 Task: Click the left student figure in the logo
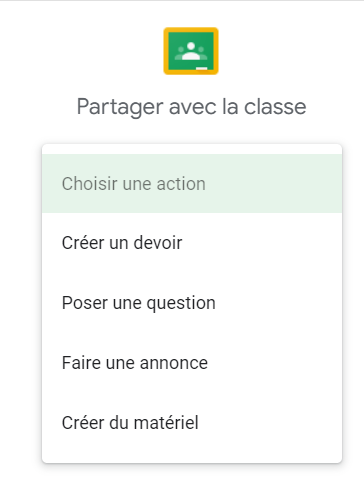click(180, 53)
